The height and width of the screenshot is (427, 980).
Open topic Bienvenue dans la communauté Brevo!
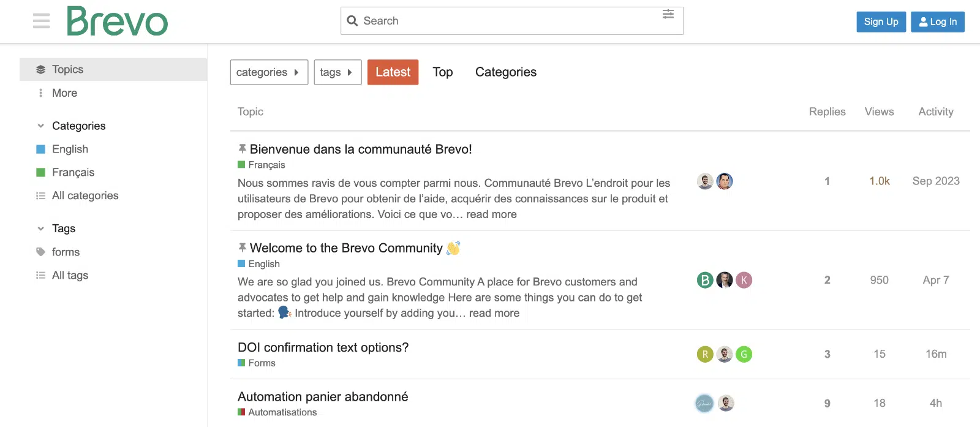pos(361,149)
